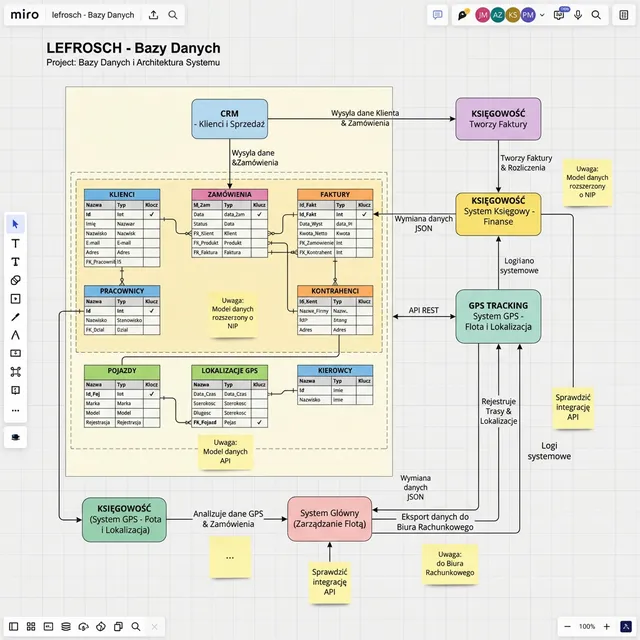The image size is (640, 640).
Task: Open the chat icon with blue badge
Action: pos(560,14)
